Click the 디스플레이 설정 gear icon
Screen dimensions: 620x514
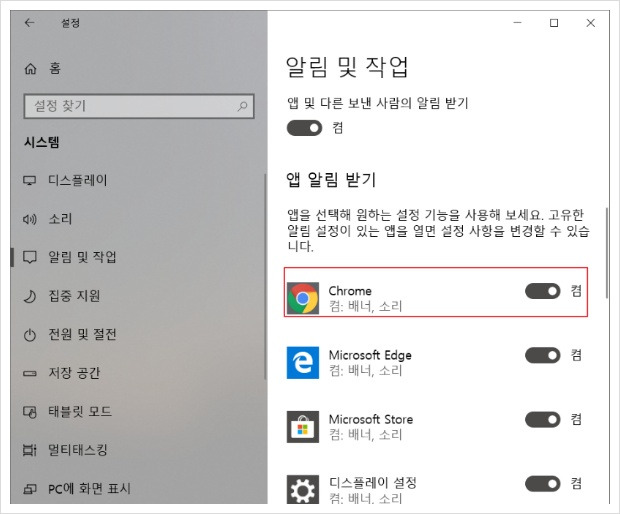(303, 490)
